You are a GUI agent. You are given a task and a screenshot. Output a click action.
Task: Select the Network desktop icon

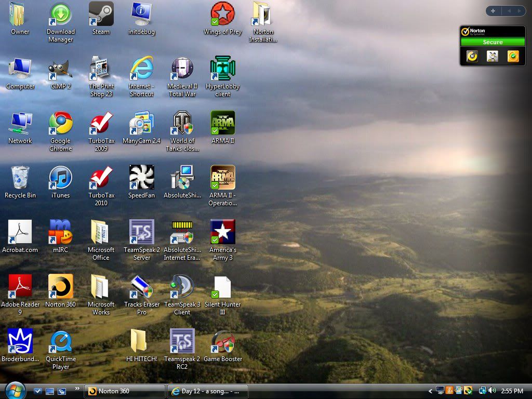tap(20, 123)
